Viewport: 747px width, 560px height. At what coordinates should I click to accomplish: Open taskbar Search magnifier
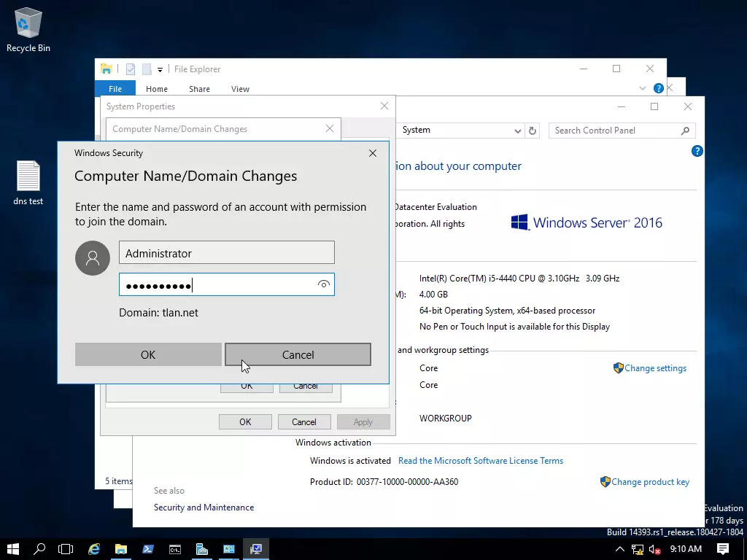click(39, 549)
